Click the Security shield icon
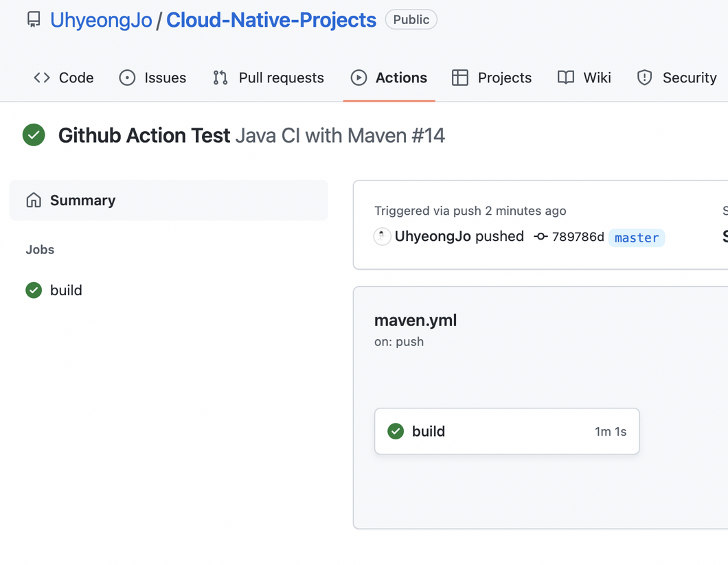Image resolution: width=728 pixels, height=565 pixels. pos(644,78)
